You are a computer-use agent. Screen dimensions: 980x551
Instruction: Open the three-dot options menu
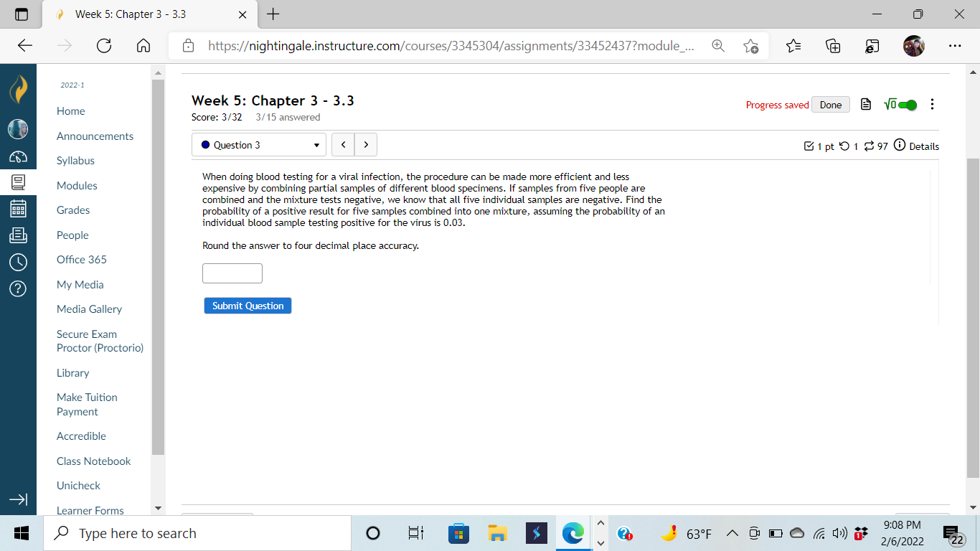pos(932,104)
